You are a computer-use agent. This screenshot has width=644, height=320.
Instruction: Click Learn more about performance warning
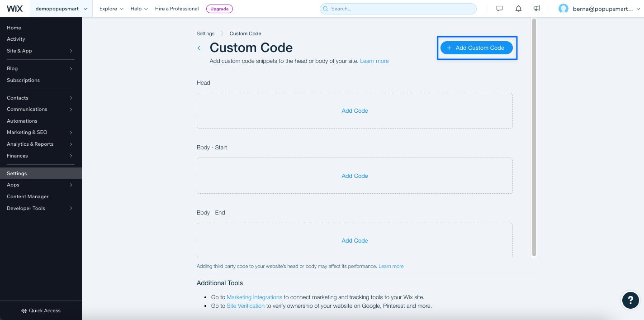[x=391, y=266]
